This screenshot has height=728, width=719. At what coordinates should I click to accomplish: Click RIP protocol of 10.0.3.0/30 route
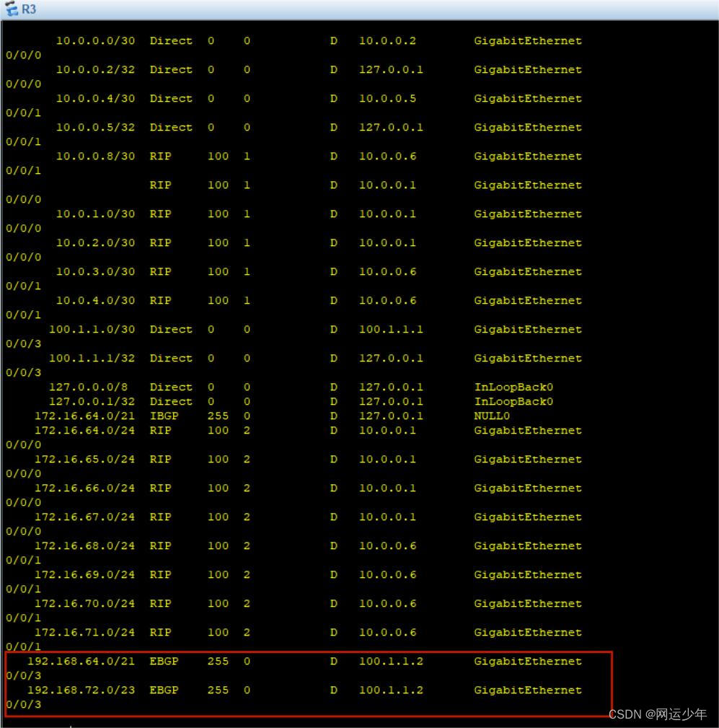point(160,271)
